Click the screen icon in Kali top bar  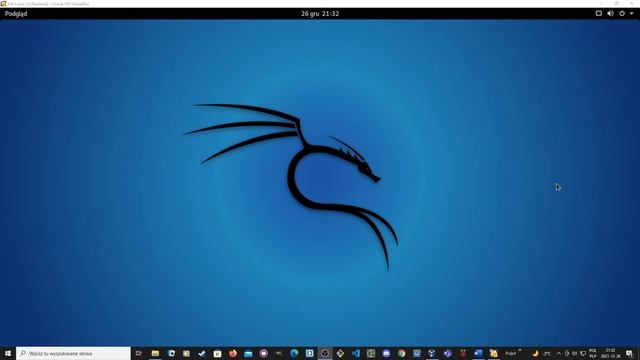pos(599,13)
